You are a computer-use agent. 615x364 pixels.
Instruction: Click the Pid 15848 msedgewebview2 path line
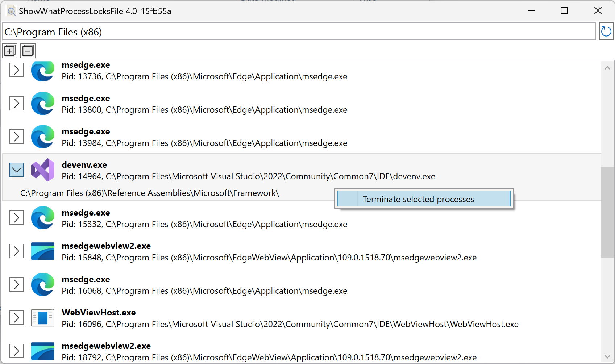(269, 258)
